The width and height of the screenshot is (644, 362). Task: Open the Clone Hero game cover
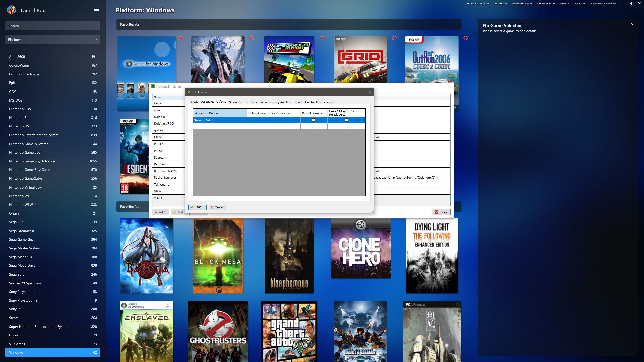point(360,248)
